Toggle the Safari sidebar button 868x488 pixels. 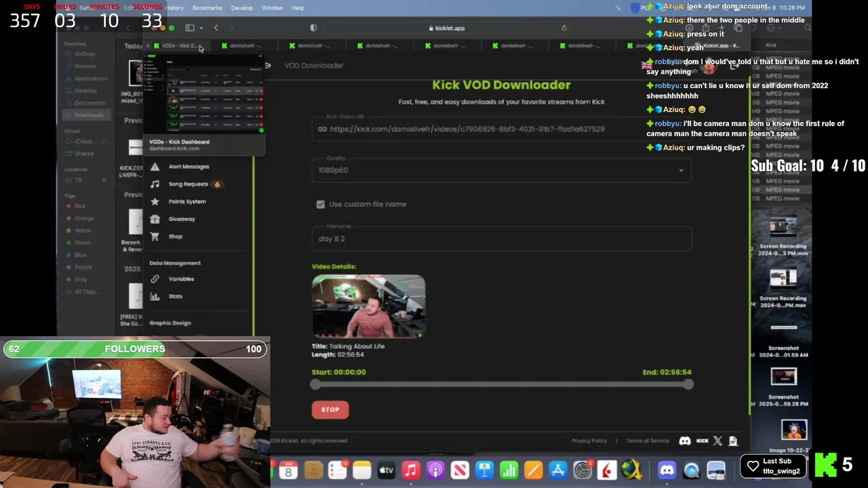pyautogui.click(x=190, y=28)
